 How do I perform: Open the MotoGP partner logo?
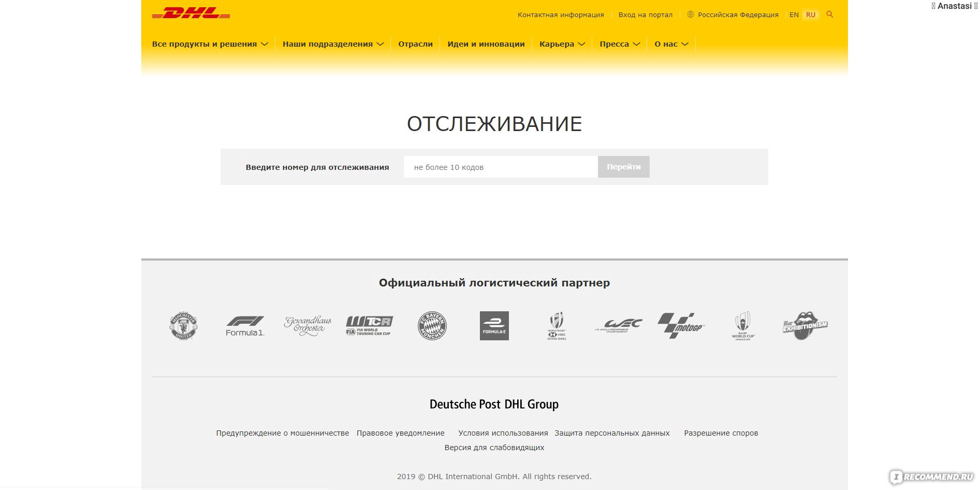pyautogui.click(x=681, y=326)
